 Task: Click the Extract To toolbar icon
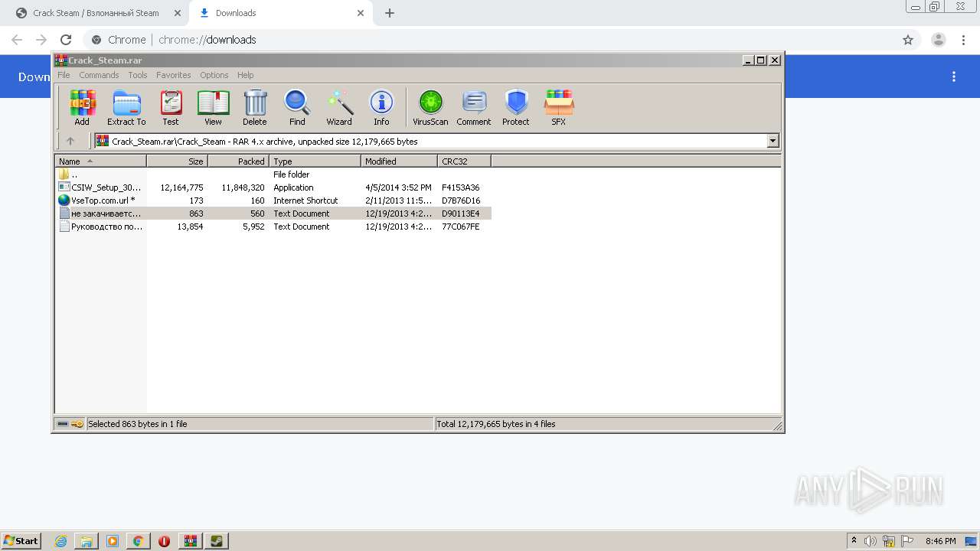126,107
